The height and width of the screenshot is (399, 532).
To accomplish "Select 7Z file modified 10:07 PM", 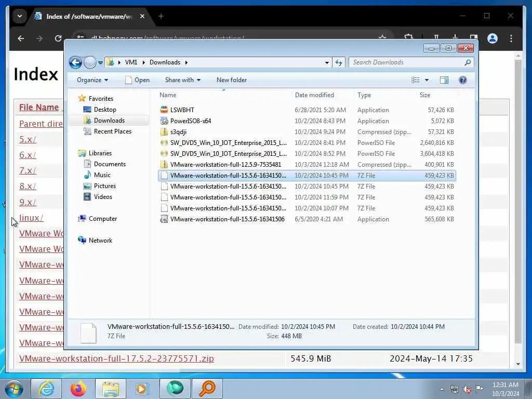I will [307, 208].
